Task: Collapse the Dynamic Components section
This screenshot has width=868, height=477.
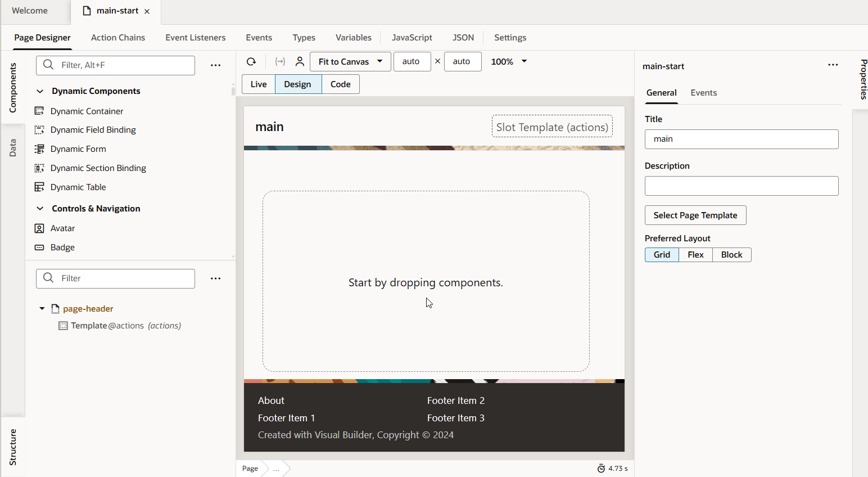Action: coord(40,91)
